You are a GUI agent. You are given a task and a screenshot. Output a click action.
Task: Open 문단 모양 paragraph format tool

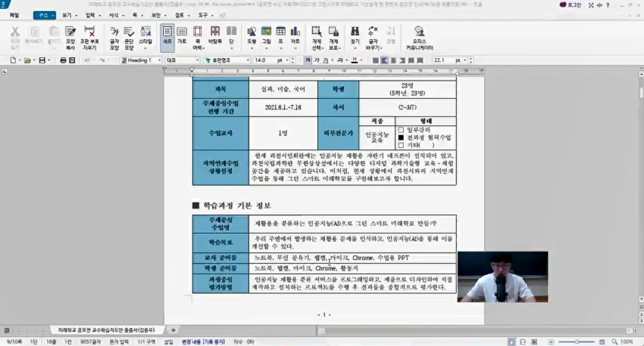click(x=129, y=38)
